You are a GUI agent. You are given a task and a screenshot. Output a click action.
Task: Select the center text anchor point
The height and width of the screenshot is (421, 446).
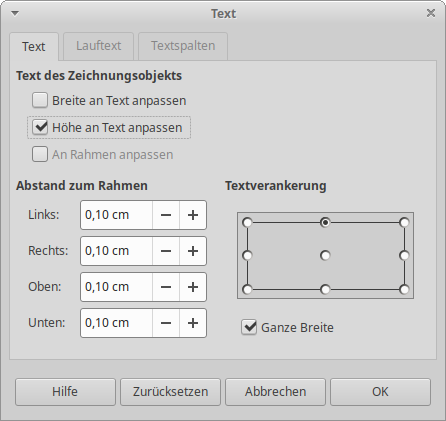click(325, 256)
